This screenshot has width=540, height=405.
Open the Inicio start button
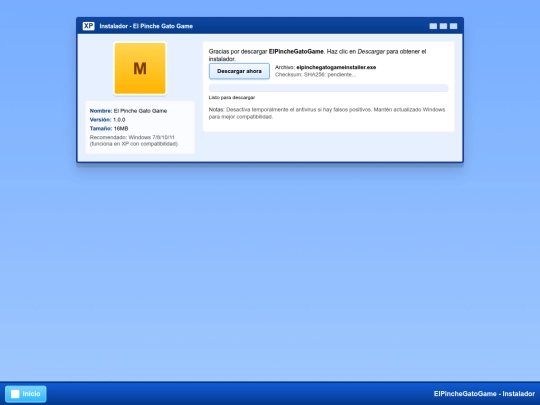tap(26, 394)
